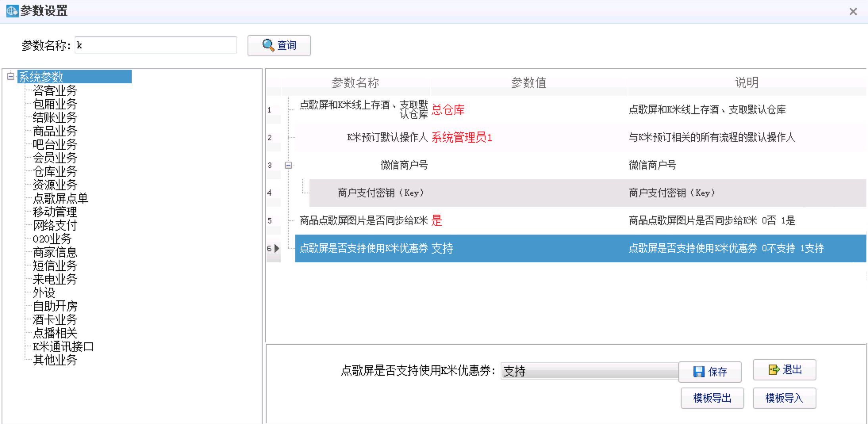Select 商品业务 in the tree

pyautogui.click(x=55, y=131)
